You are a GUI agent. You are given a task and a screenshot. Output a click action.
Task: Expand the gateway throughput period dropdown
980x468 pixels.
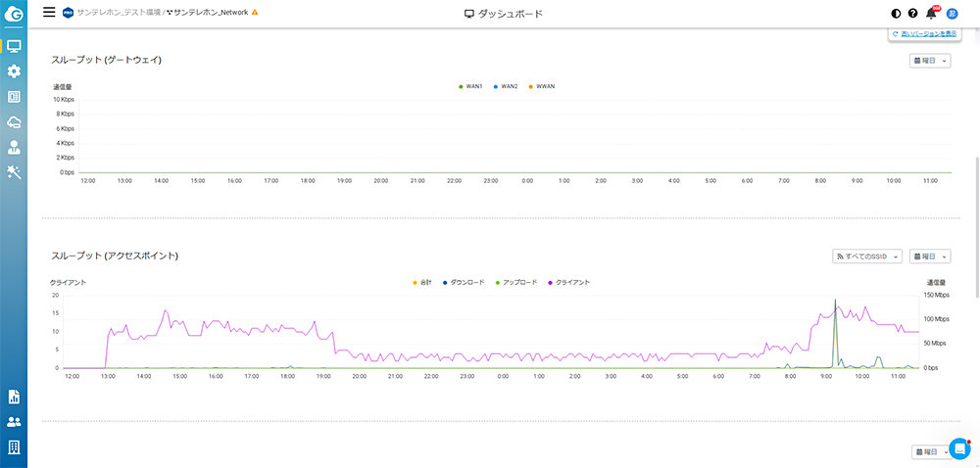click(x=930, y=61)
